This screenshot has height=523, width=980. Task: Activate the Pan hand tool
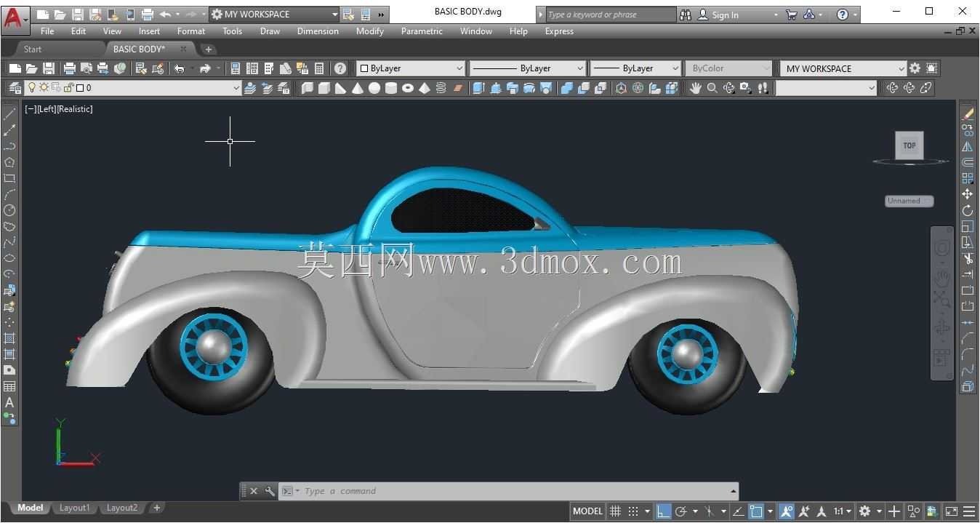coord(696,88)
